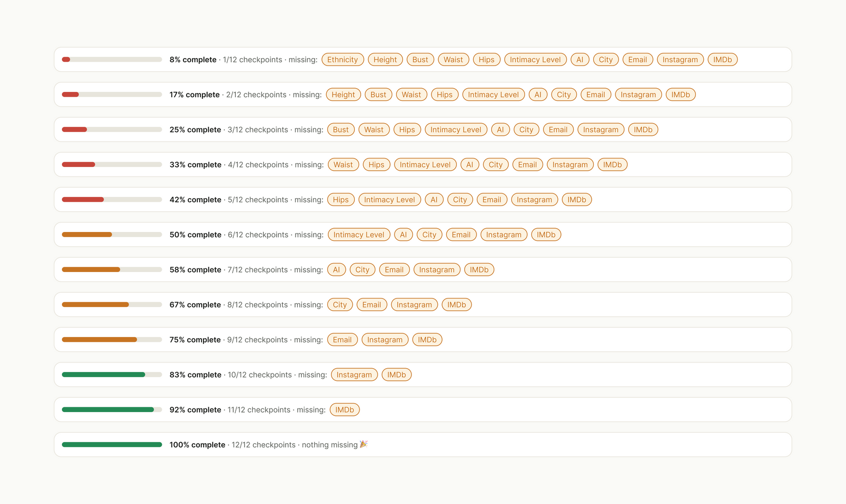Select Instagram chip in the 58% row
This screenshot has height=504, width=846.
pos(437,269)
